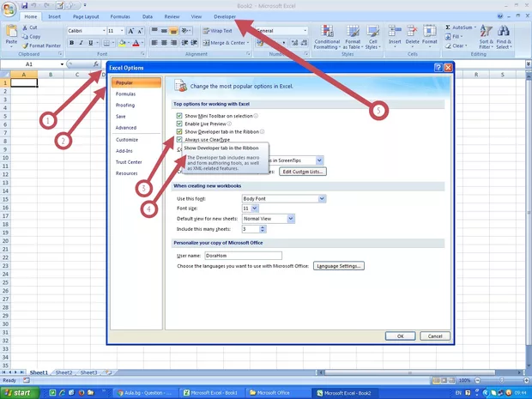Uncheck Show Developer tab in the Ribbon
This screenshot has width=532, height=399.
tap(179, 131)
